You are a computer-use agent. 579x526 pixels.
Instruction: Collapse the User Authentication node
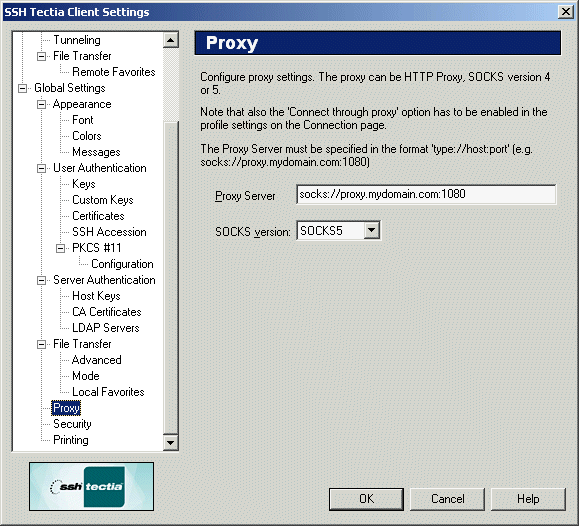pyautogui.click(x=42, y=168)
